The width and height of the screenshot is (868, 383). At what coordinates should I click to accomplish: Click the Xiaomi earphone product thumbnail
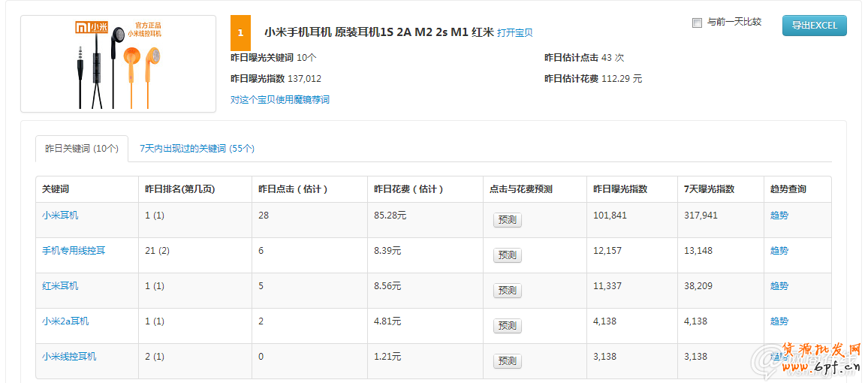click(118, 64)
